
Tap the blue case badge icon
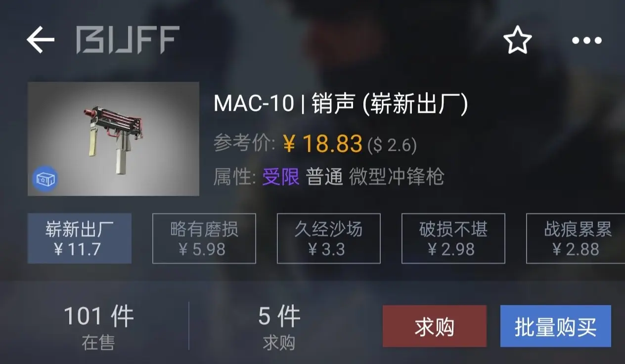tap(45, 178)
